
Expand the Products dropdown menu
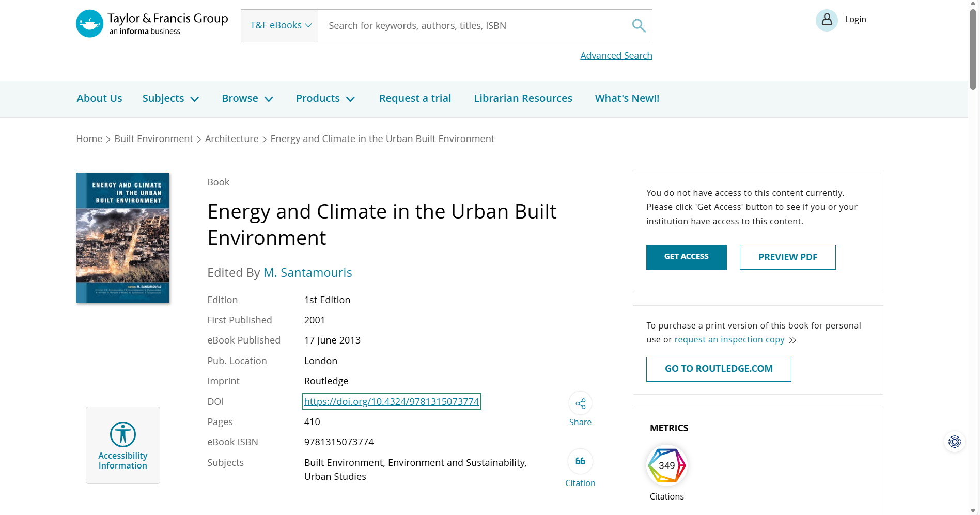click(x=325, y=99)
